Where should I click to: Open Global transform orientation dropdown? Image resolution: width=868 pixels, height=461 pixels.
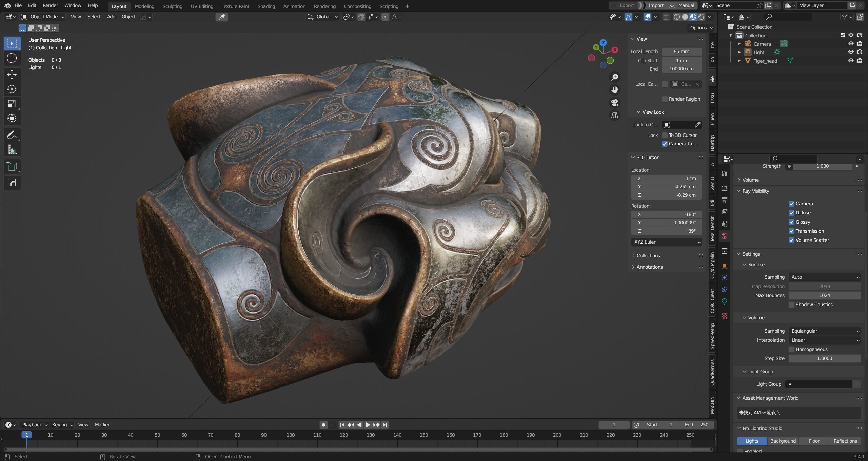click(322, 17)
